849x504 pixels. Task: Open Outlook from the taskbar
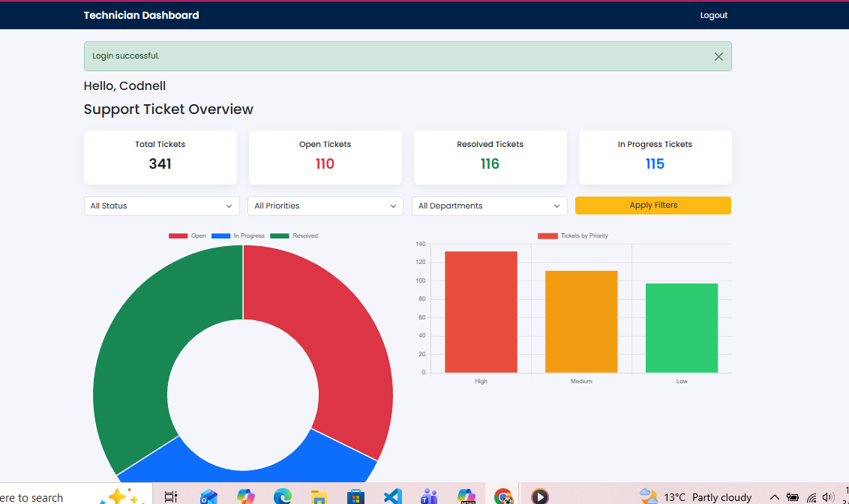click(x=208, y=496)
